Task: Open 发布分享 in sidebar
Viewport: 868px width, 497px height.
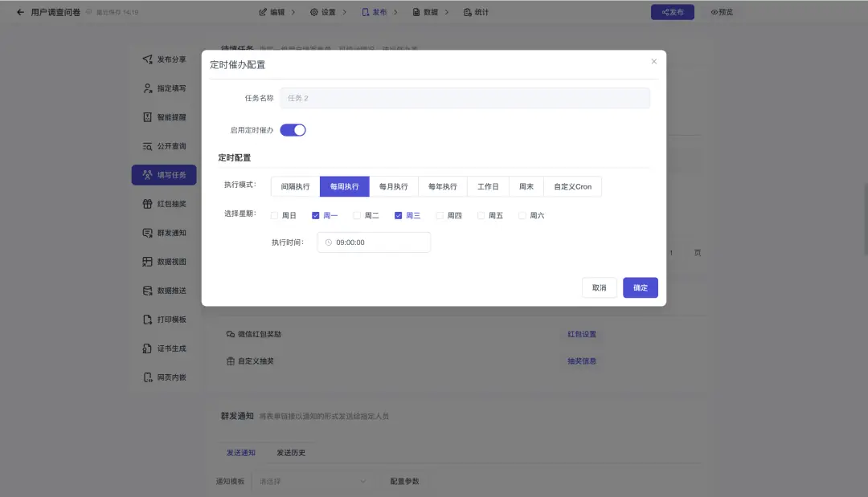Action: tap(164, 59)
